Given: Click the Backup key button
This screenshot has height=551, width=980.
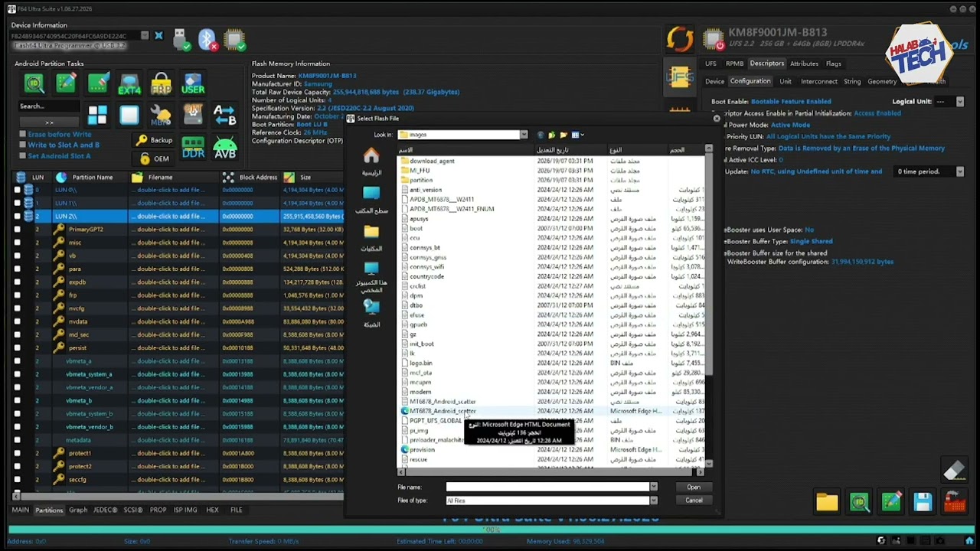Looking at the screenshot, I should 154,140.
